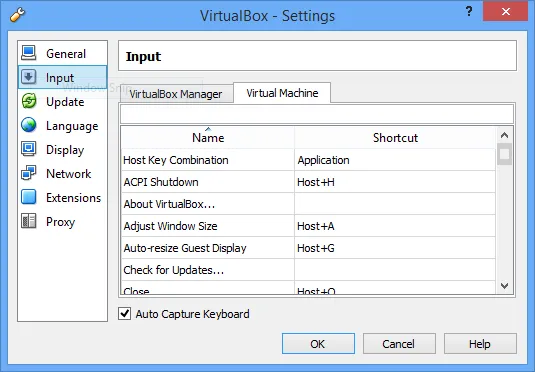This screenshot has width=535, height=372.
Task: Open Display settings label
Action: 65,150
